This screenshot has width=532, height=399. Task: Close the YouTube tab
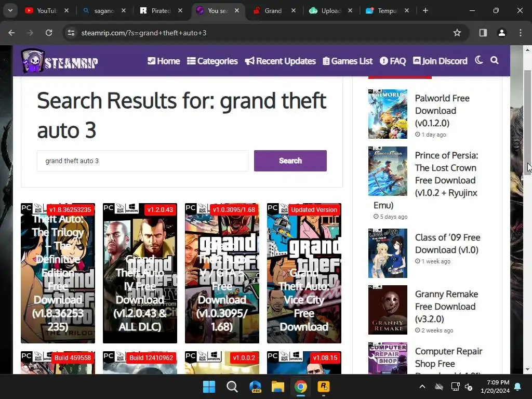[x=66, y=10]
